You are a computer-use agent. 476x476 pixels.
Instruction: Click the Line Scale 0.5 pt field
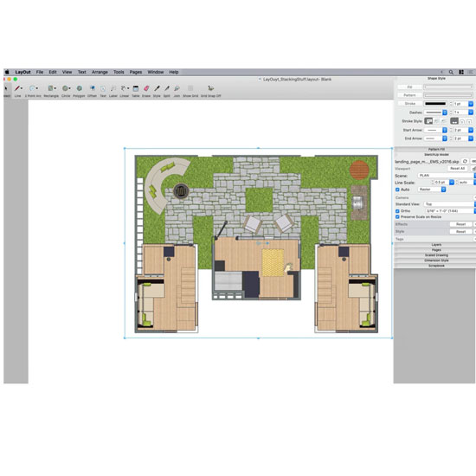coord(441,183)
